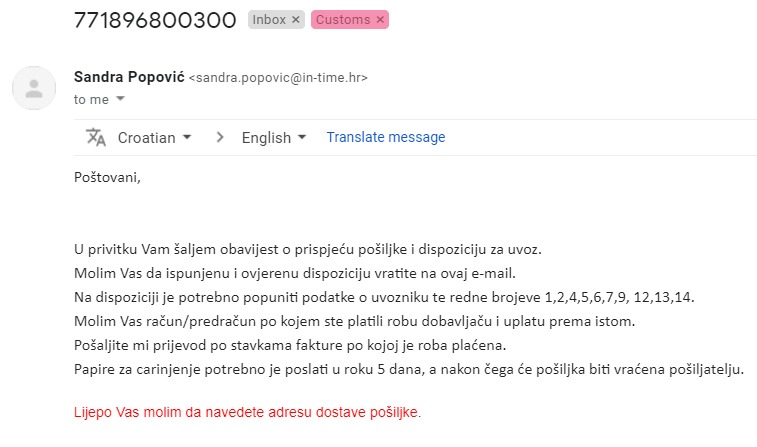Screen dimensions: 757x447
Task: Click the line starting "U privitku Vam šaljem"
Action: point(307,249)
